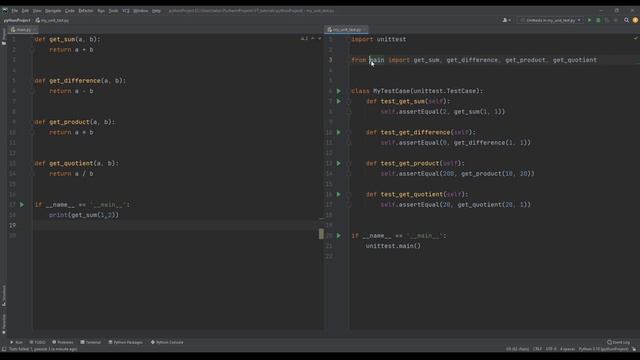Open the Event Log button
640x360 pixels.
tap(619, 342)
